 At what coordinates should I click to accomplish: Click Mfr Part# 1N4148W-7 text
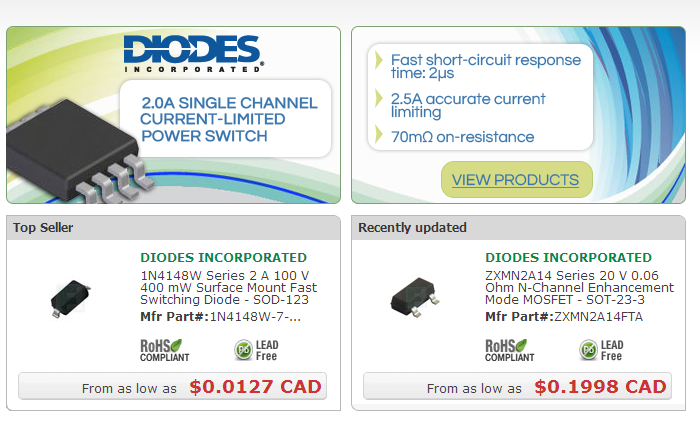[221, 317]
